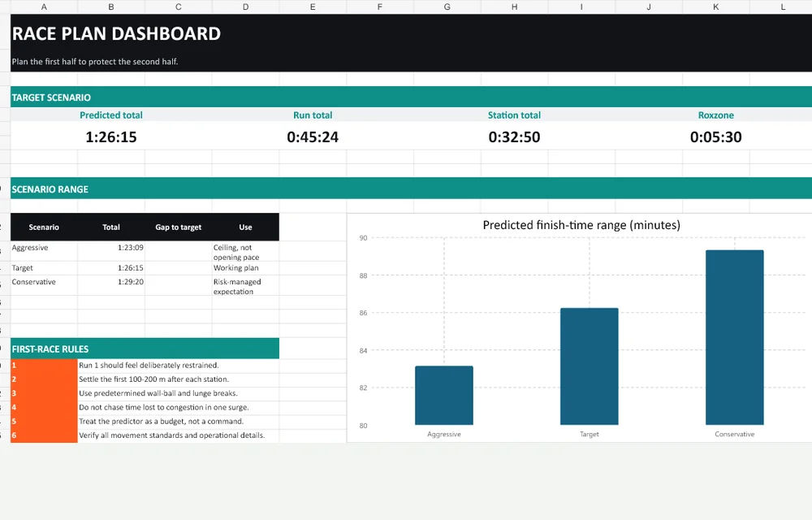The width and height of the screenshot is (812, 520).
Task: Select the SCENARIO RANGE section header
Action: tap(411, 189)
